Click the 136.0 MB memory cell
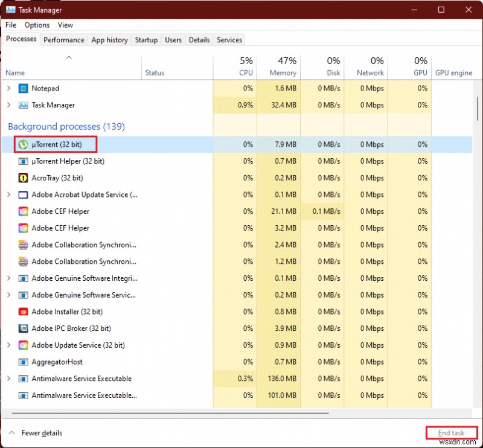Viewport: 483px width, 448px height. point(278,379)
